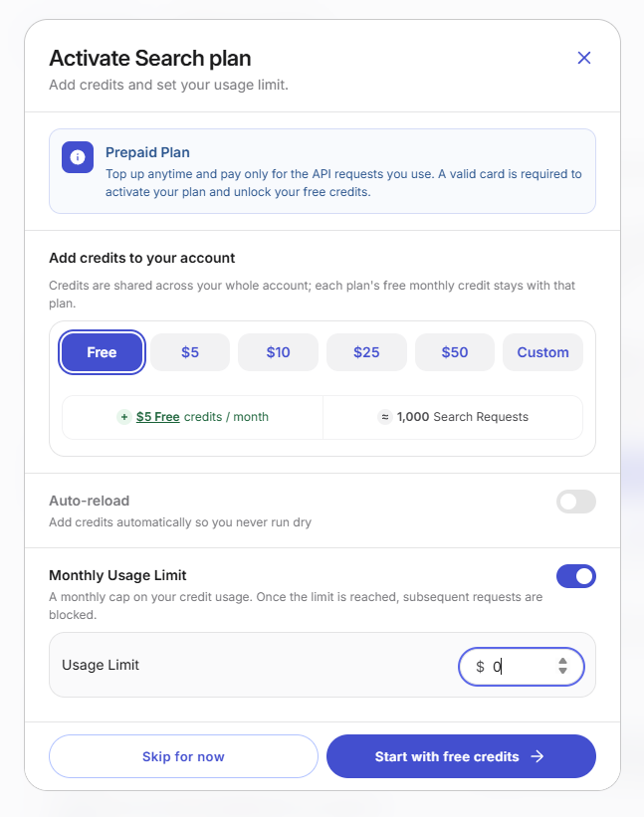Viewport: 644px width, 817px height.
Task: Click the green plus icon beside free credits
Action: [x=124, y=417]
